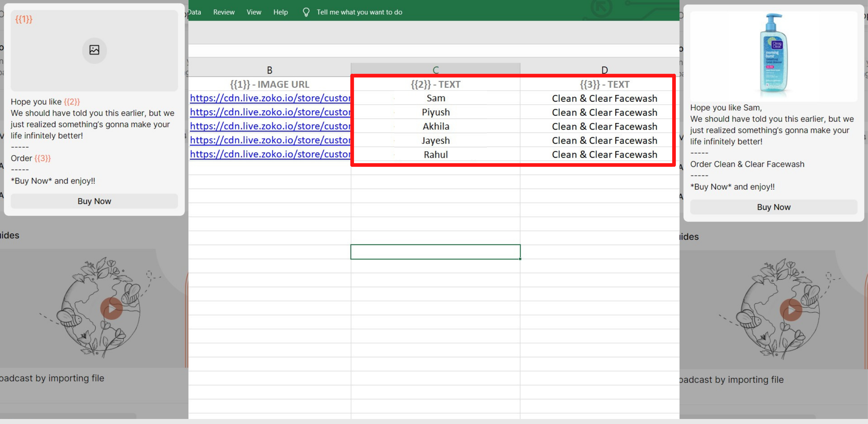Click the {{1}} placeholder in template preview
The width and height of the screenshot is (868, 424).
24,19
